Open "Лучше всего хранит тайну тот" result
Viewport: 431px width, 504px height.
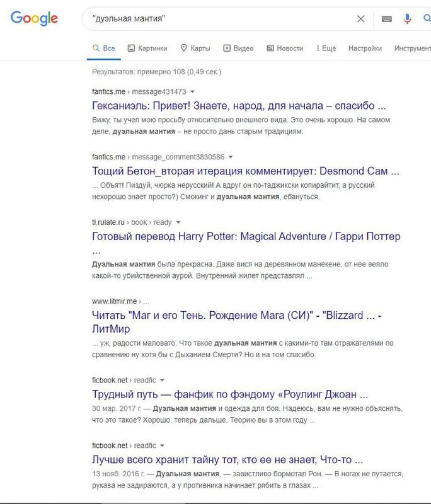coord(227,460)
